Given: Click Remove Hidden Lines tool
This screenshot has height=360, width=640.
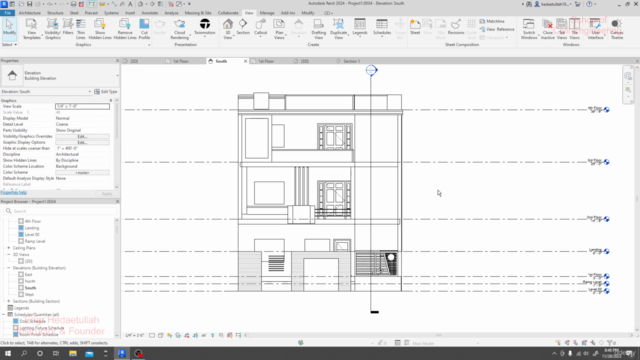Looking at the screenshot, I should (125, 29).
